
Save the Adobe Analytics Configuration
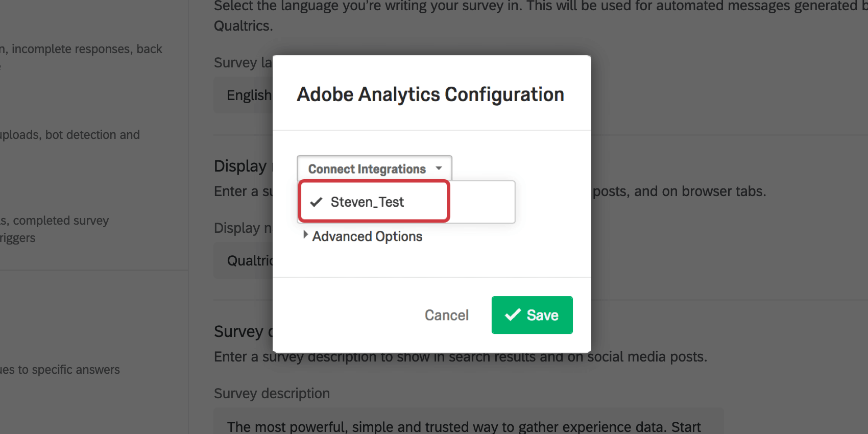(x=532, y=315)
